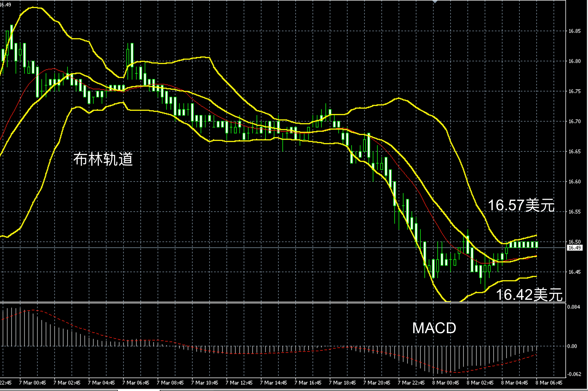Click the current price tag 16.49 on price scale
This screenshot has height=391, width=588.
(575, 248)
